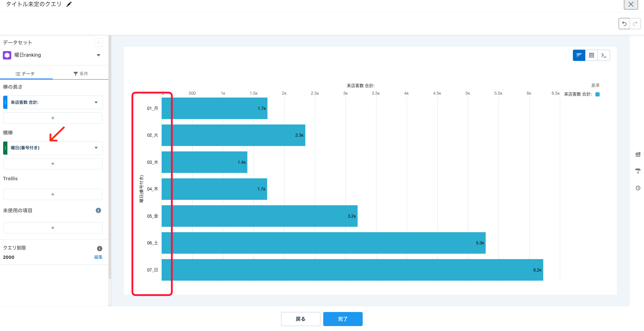
Task: Open the formatting paint roller panel
Action: click(638, 171)
